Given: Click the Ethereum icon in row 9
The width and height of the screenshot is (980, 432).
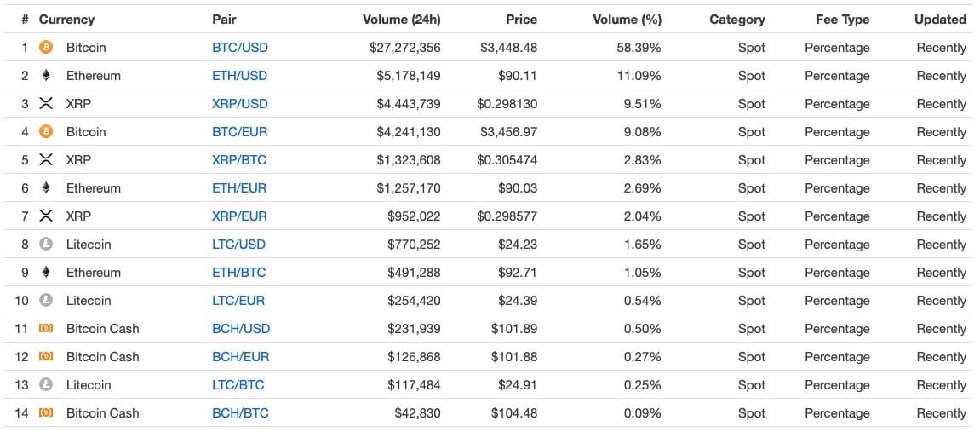Looking at the screenshot, I should (46, 273).
